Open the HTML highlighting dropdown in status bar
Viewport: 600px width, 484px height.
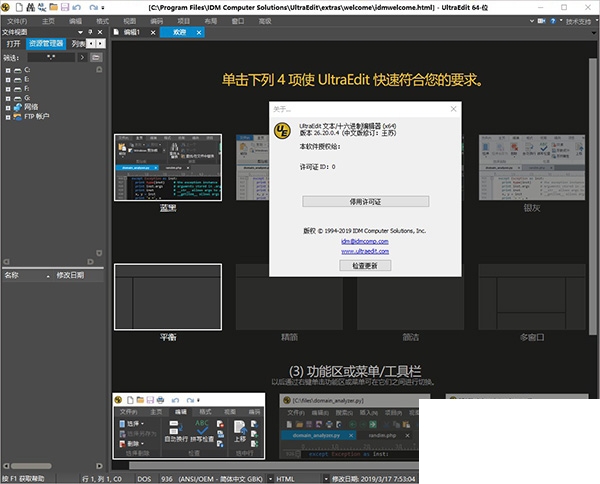(326, 479)
